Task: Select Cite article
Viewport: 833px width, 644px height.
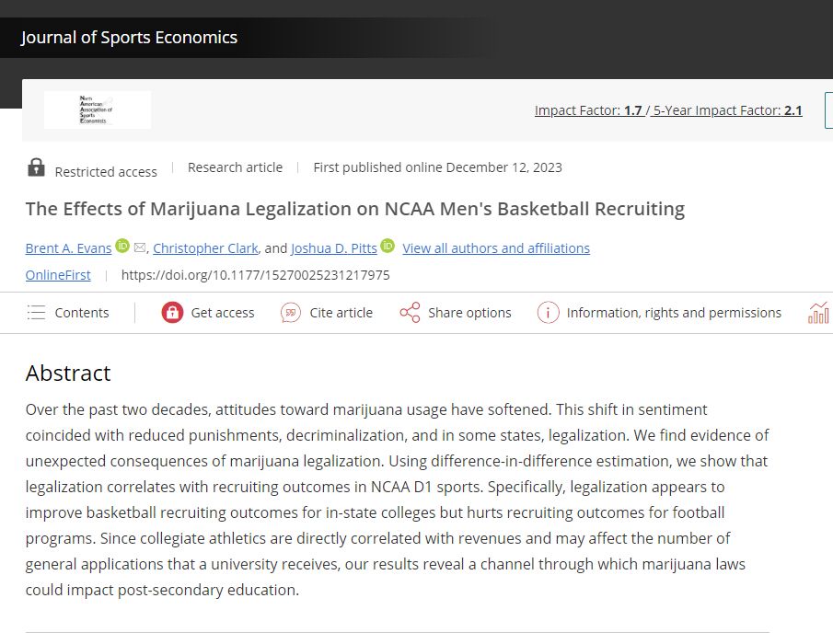Action: click(327, 312)
